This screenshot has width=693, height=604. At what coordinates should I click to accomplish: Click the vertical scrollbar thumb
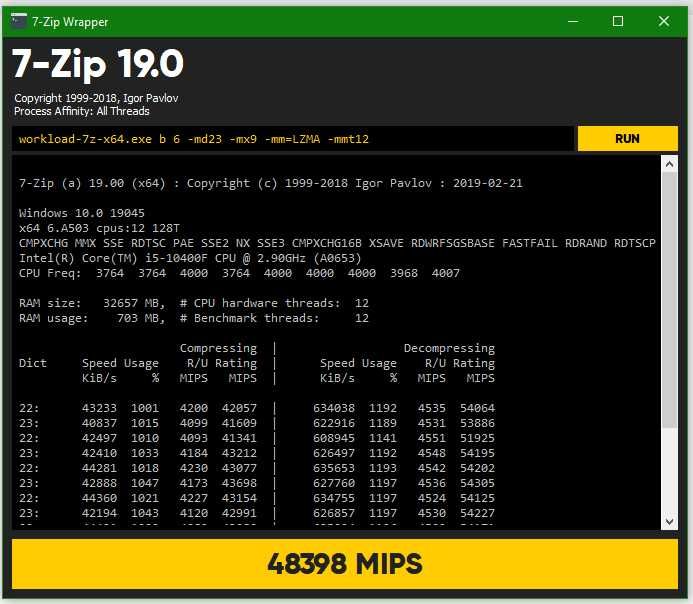[669, 300]
